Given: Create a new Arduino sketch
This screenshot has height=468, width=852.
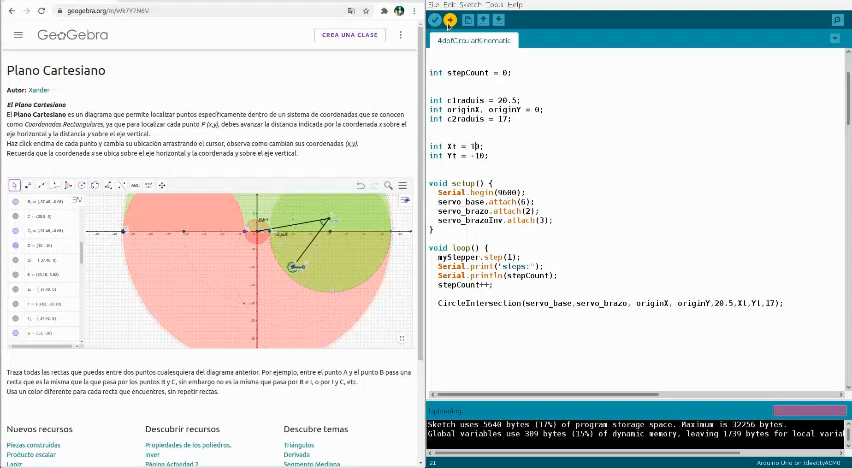Looking at the screenshot, I should tap(468, 20).
